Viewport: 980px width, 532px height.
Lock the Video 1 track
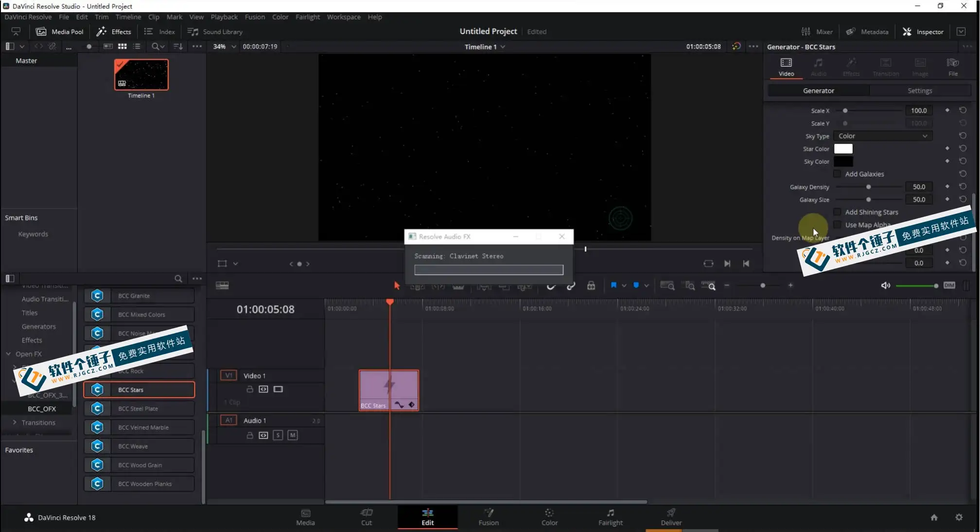pos(250,389)
